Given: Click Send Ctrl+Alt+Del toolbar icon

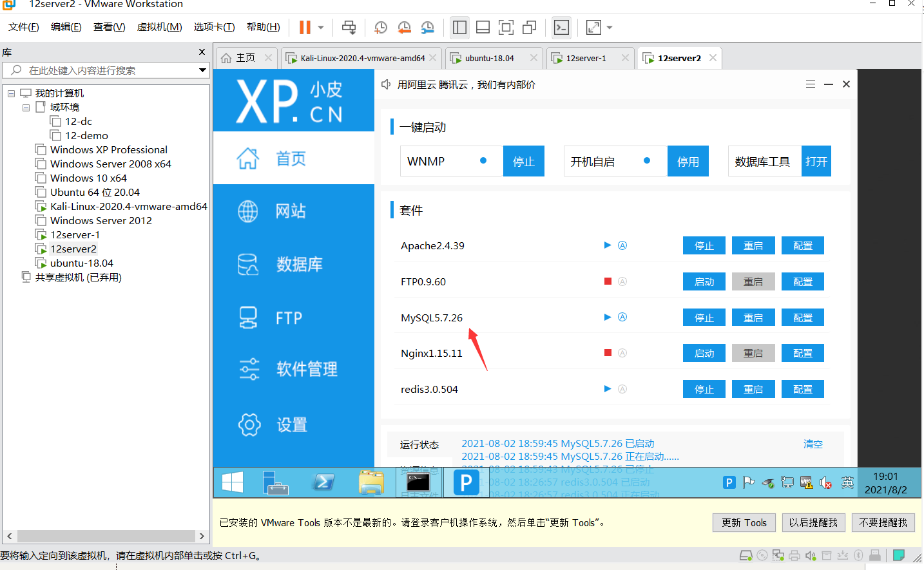Looking at the screenshot, I should 349,27.
